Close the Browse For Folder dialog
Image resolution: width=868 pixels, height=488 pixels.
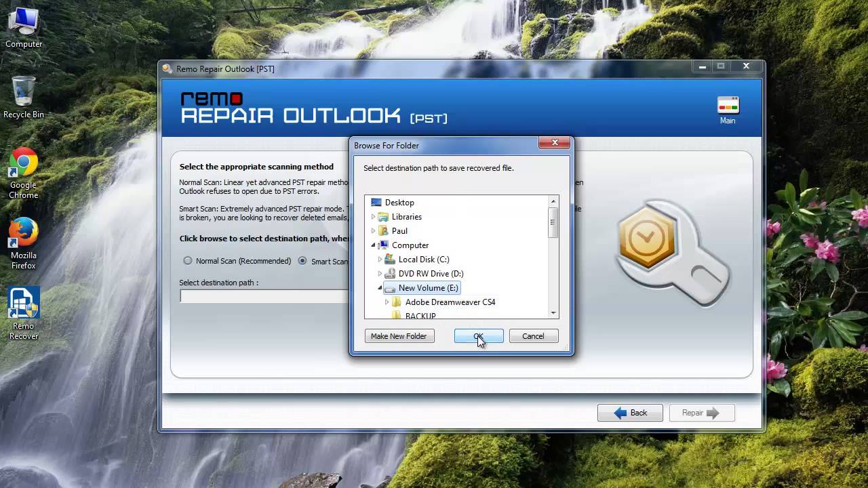(x=555, y=142)
